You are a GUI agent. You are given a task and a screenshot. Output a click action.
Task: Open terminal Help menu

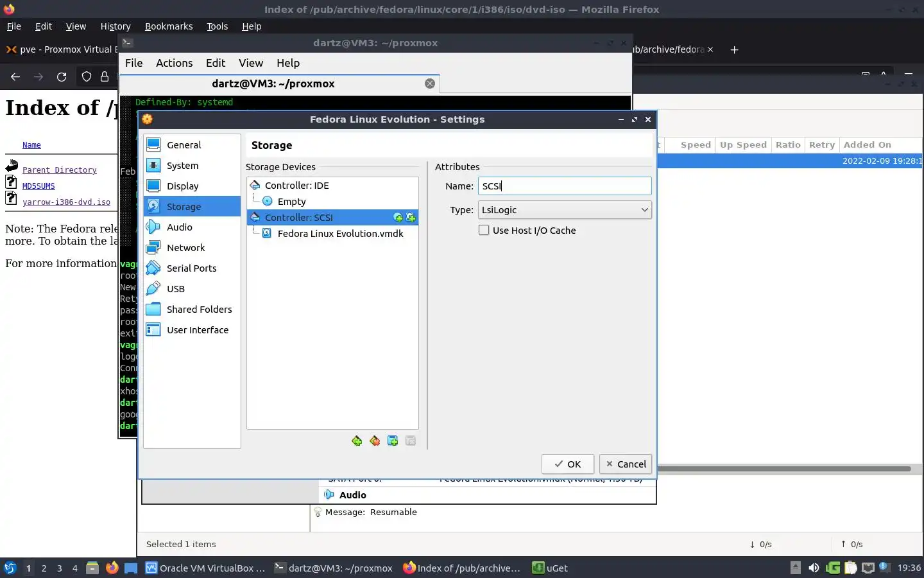[288, 63]
